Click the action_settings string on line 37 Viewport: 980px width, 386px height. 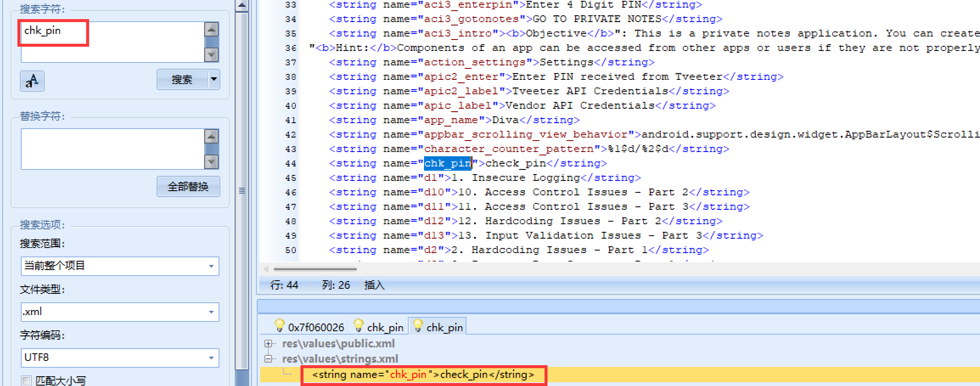tap(491, 62)
